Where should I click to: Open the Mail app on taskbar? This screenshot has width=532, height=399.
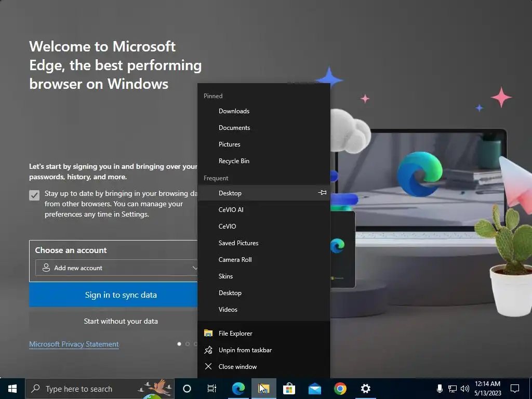coord(314,389)
